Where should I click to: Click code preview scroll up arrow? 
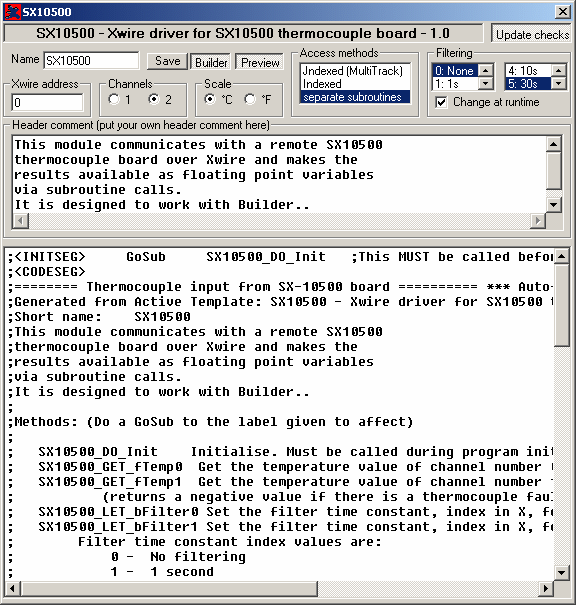coord(561,256)
